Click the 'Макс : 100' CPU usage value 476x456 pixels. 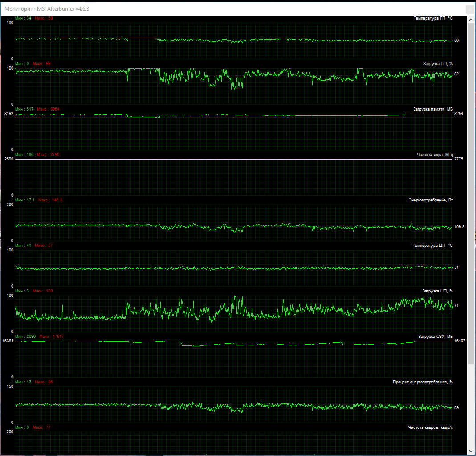tap(43, 291)
